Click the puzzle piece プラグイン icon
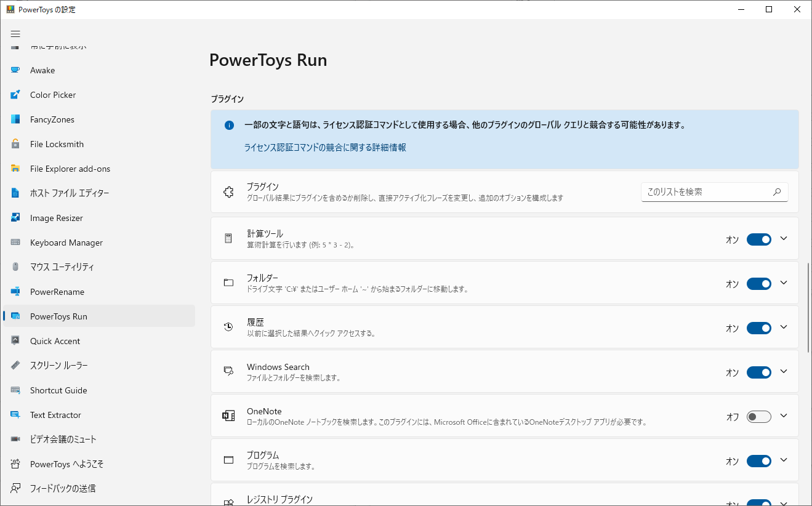Viewport: 812px width, 506px height. 228,192
